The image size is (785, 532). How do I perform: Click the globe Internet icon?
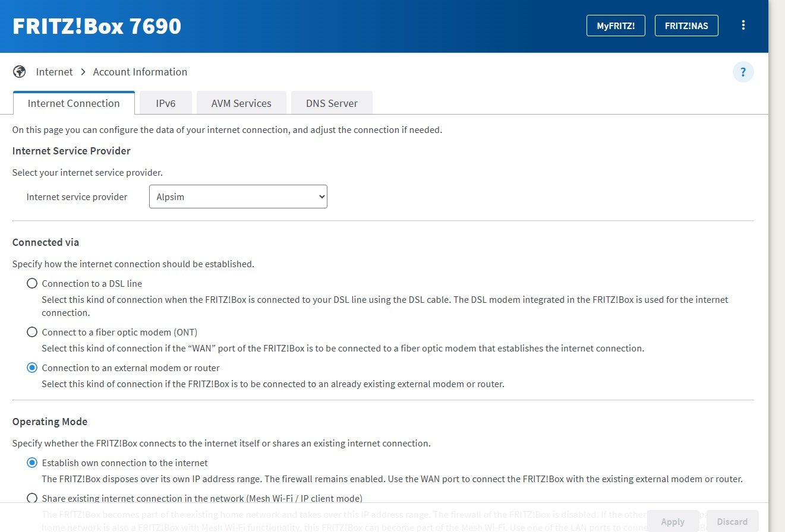(x=20, y=72)
